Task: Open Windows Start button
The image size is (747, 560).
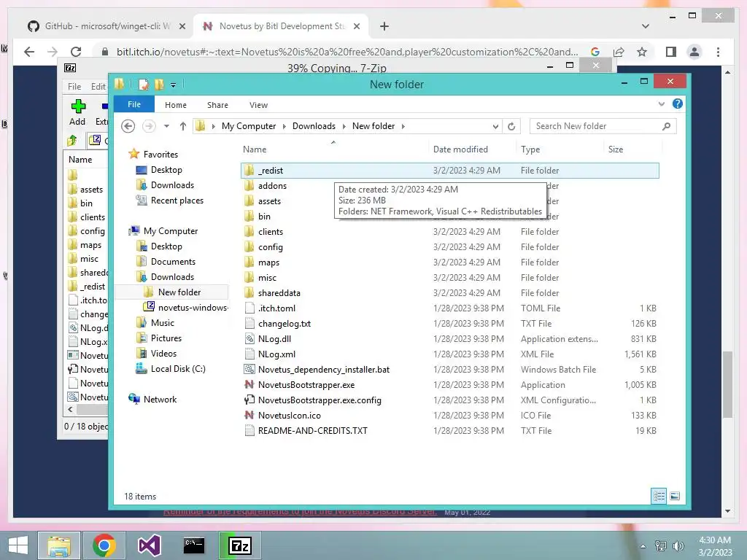Action: pyautogui.click(x=18, y=545)
